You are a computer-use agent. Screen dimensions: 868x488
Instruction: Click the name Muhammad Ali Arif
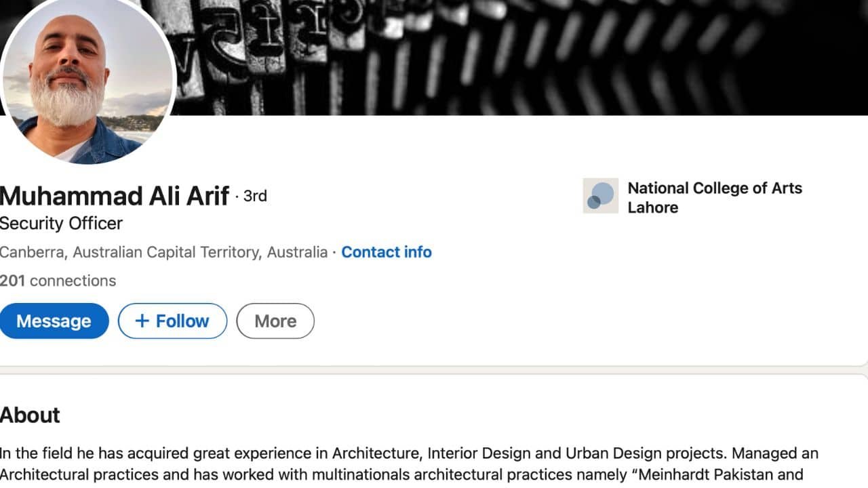pos(114,196)
